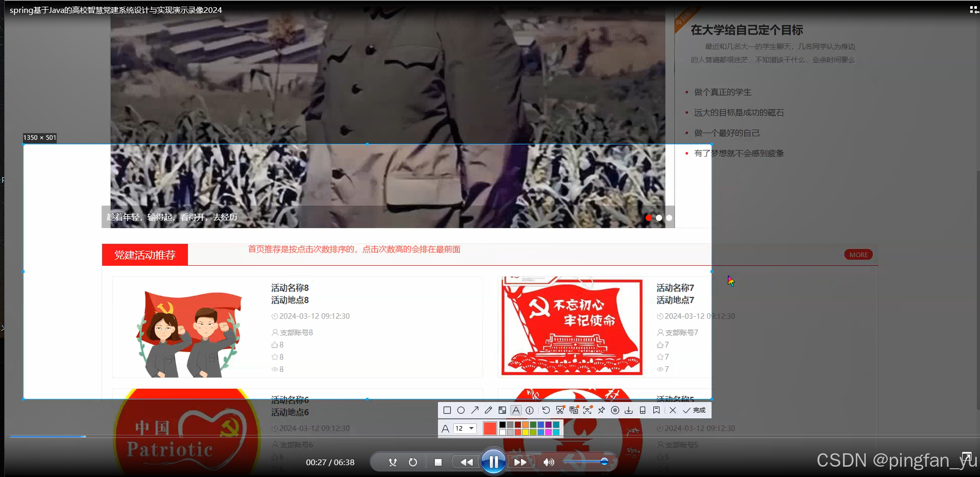Select the second carousel dot

(659, 218)
